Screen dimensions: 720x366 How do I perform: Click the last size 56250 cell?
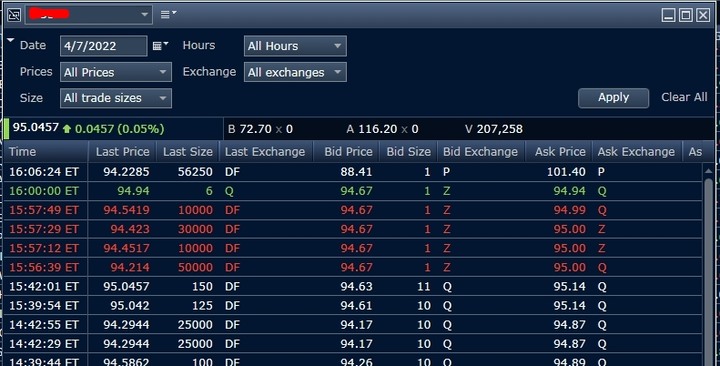[x=188, y=172]
